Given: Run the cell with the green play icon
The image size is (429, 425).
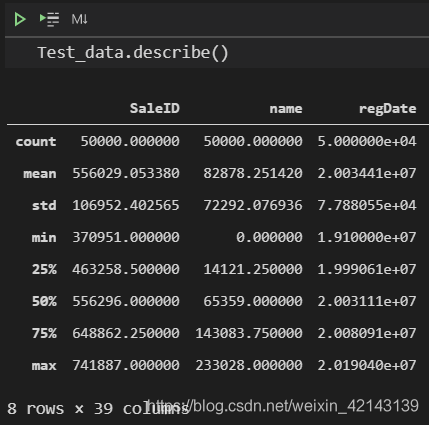Looking at the screenshot, I should tap(20, 19).
